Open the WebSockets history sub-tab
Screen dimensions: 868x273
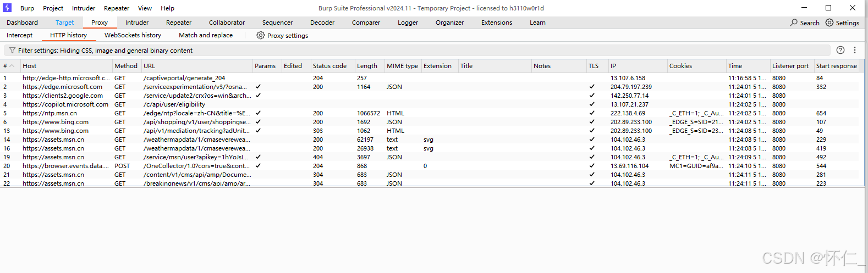(133, 35)
